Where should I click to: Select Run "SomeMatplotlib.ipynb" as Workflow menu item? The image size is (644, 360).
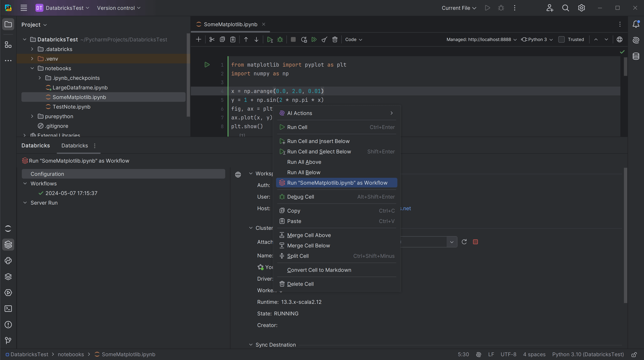pyautogui.click(x=337, y=183)
